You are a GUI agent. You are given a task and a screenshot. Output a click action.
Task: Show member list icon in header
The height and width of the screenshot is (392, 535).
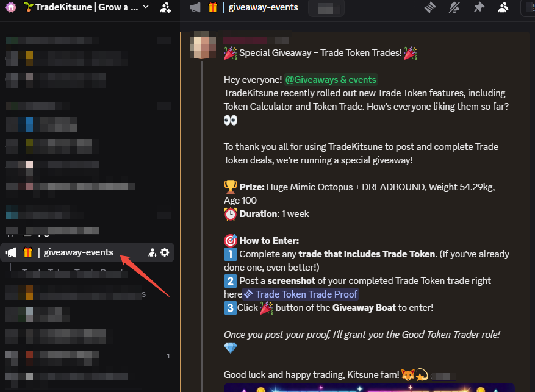pos(503,7)
